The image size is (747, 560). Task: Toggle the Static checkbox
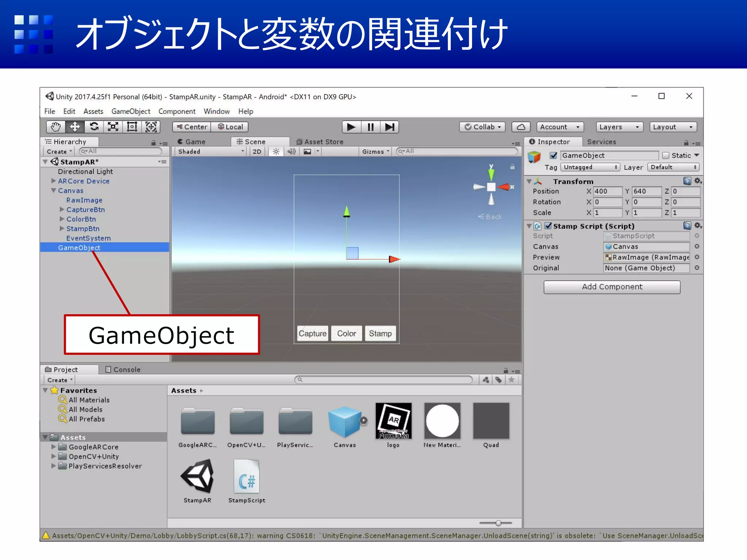tap(666, 156)
